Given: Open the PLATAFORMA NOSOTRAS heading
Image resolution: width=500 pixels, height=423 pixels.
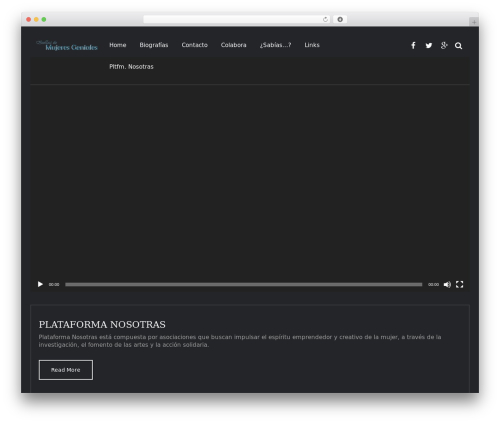Looking at the screenshot, I should pyautogui.click(x=102, y=324).
